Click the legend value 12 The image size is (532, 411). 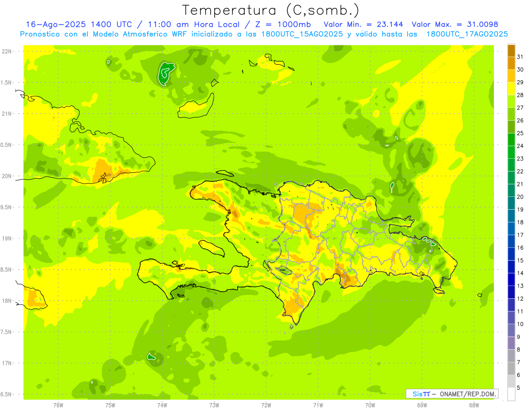coord(520,298)
